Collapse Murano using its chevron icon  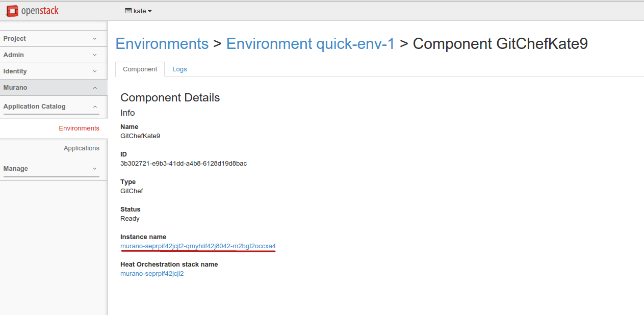coord(95,88)
